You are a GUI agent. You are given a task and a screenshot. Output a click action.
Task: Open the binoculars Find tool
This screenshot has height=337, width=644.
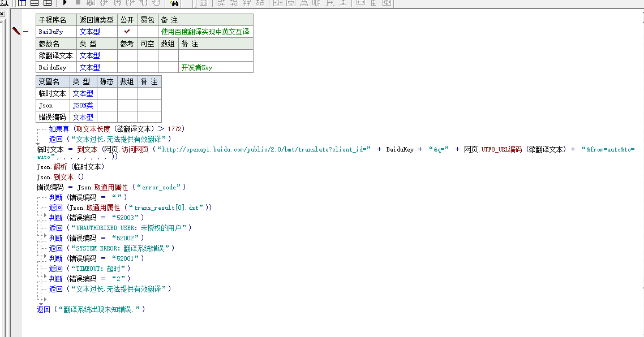174,3
